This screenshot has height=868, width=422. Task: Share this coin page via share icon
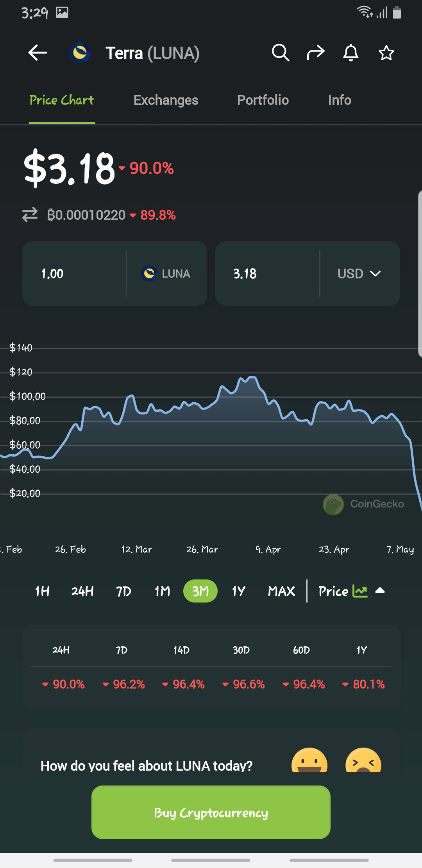click(316, 53)
